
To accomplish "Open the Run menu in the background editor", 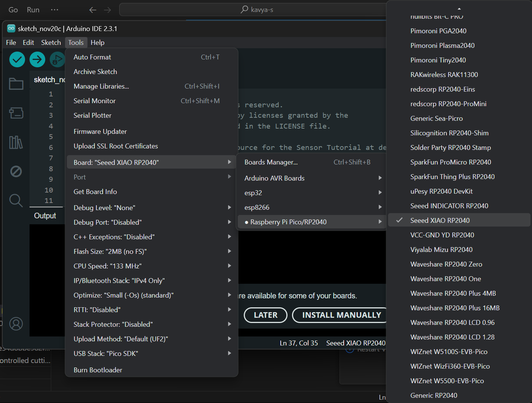I will [x=33, y=10].
